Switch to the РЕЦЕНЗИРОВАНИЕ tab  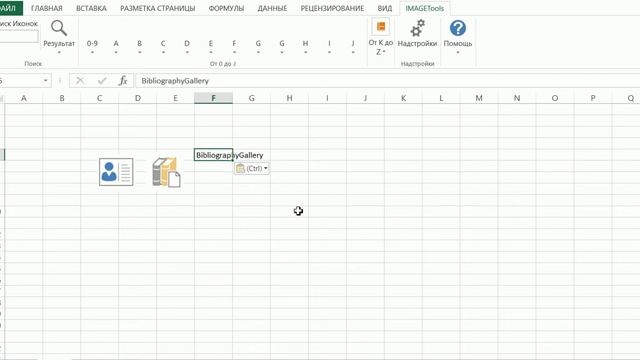(x=332, y=8)
